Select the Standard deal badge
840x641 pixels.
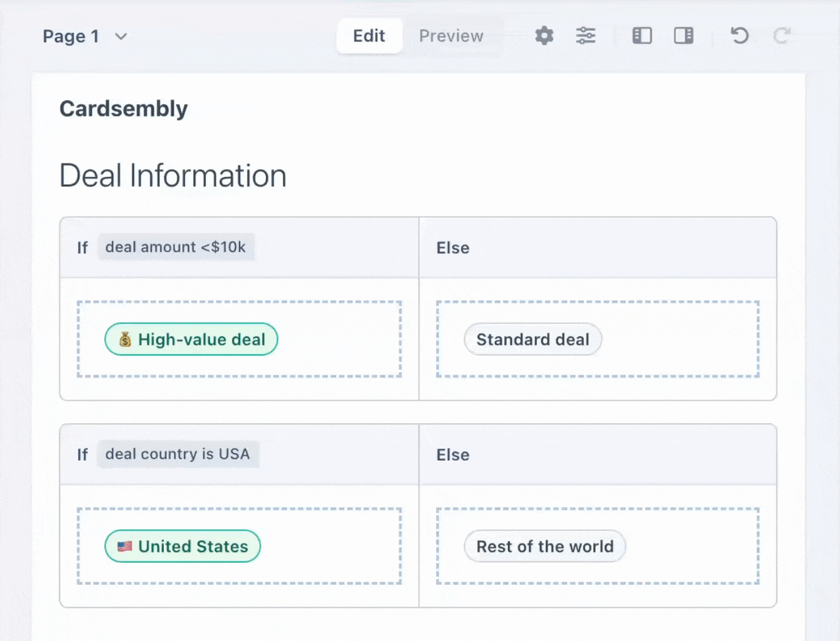533,339
